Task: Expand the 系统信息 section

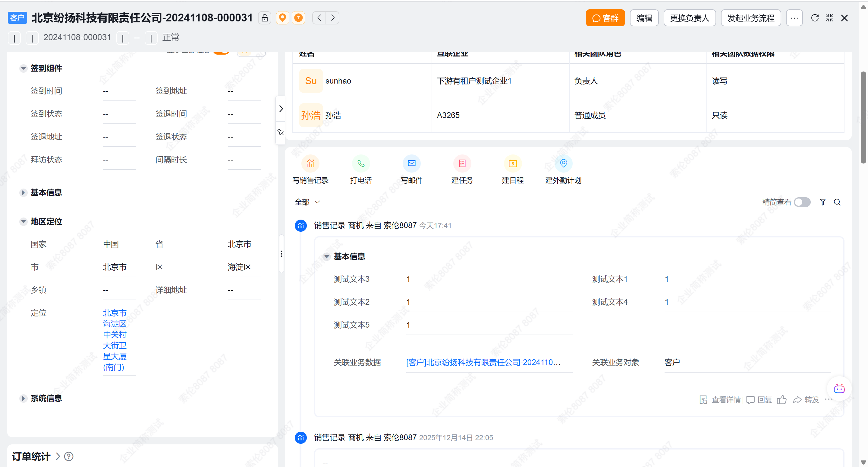Action: click(x=23, y=398)
